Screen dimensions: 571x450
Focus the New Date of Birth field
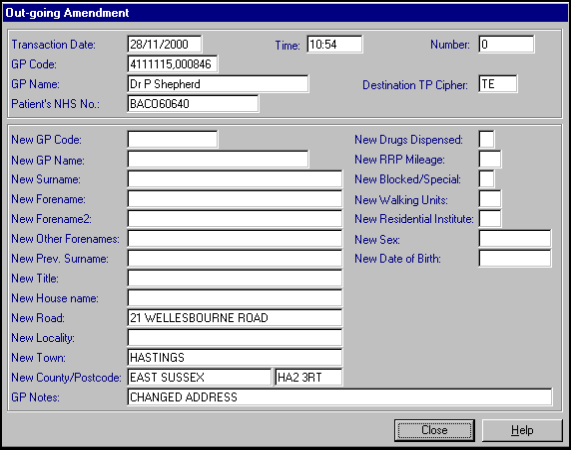click(515, 258)
